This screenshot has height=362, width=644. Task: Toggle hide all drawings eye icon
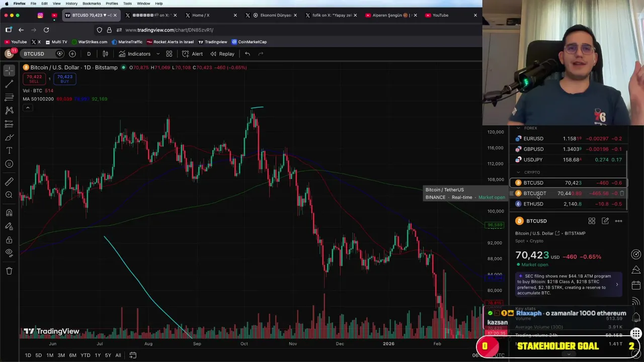point(9,252)
